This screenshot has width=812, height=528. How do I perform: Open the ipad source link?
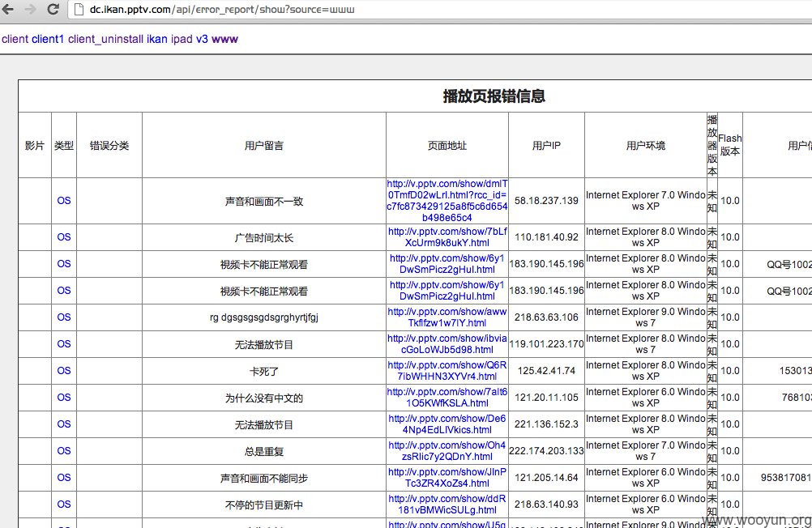(182, 39)
